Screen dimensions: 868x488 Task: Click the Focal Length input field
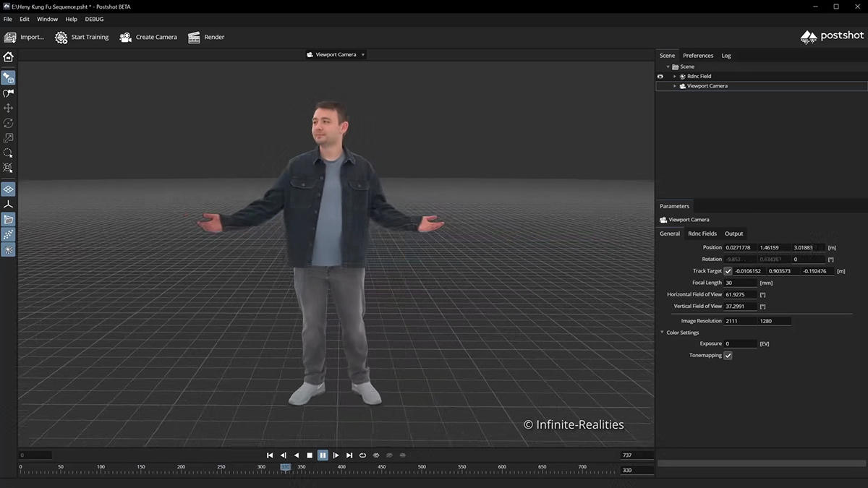click(740, 283)
